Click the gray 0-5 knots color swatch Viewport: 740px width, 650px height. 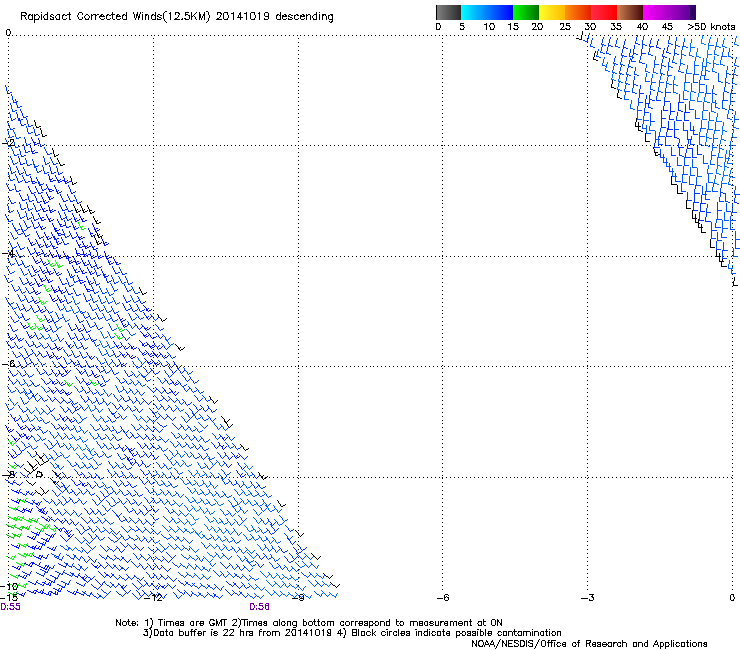[448, 12]
